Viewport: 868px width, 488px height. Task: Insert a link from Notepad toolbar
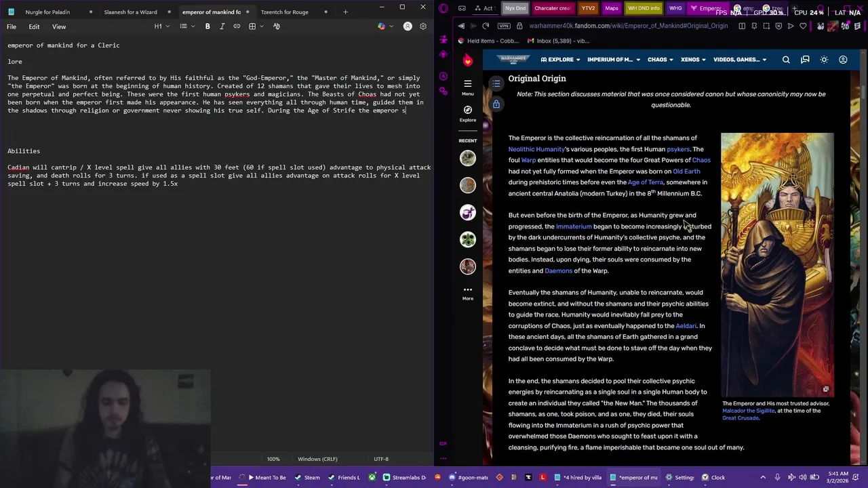[237, 26]
